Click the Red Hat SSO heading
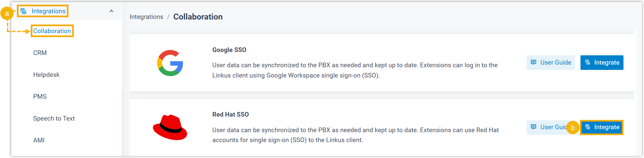The height and width of the screenshot is (158, 644). pyautogui.click(x=231, y=115)
